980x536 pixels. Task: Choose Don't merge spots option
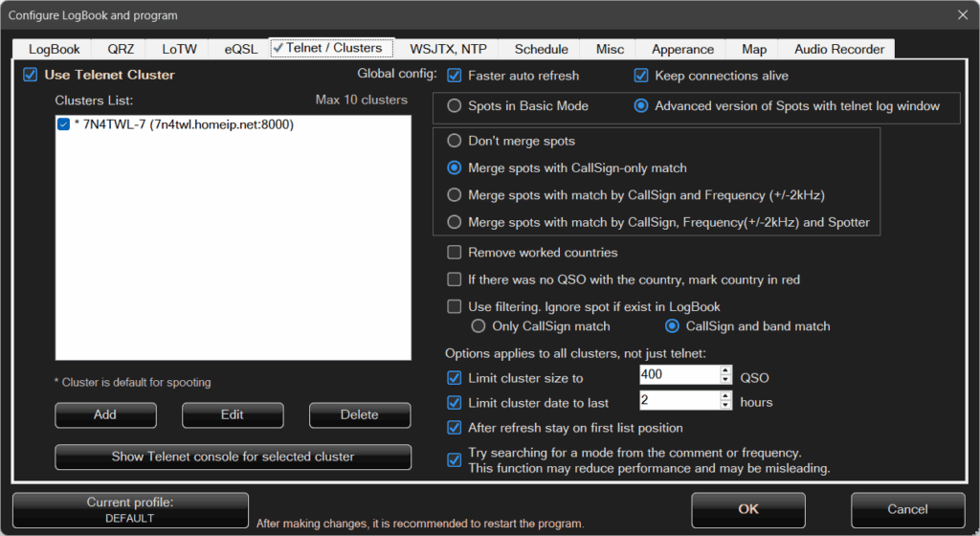pyautogui.click(x=455, y=141)
